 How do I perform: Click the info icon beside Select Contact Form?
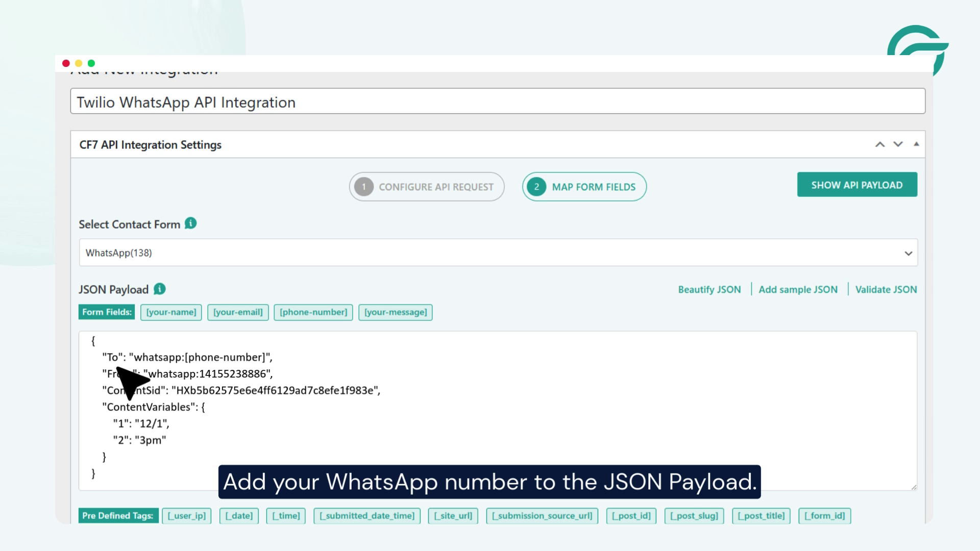190,223
